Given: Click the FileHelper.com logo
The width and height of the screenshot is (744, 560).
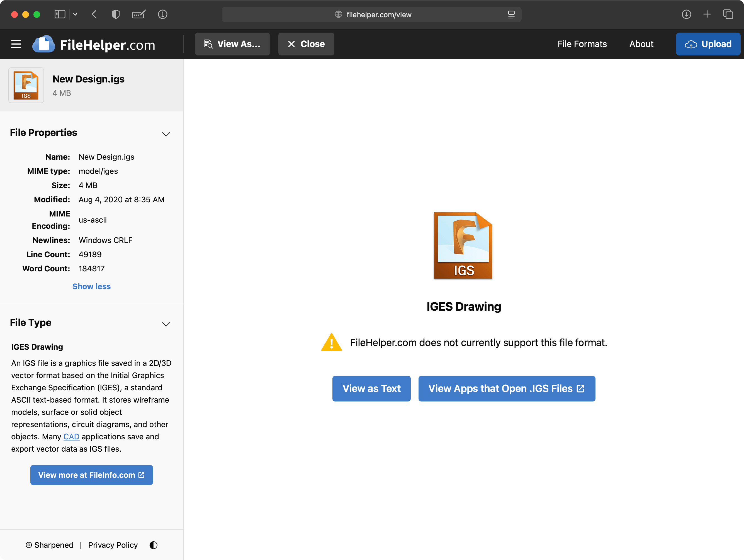Looking at the screenshot, I should point(44,44).
